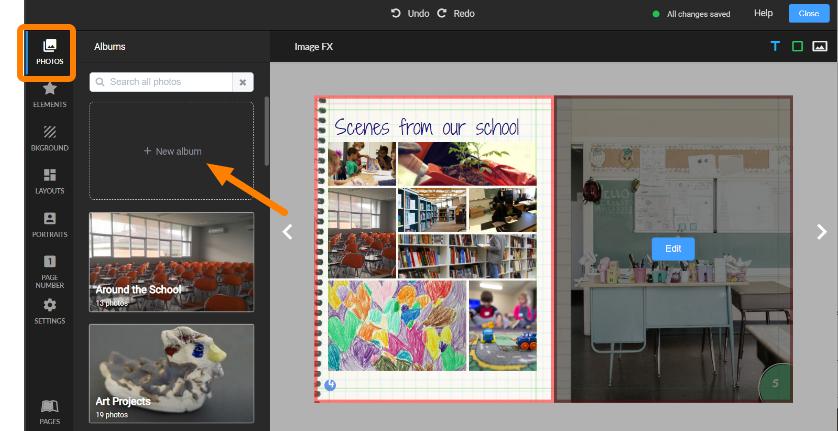Insert an image frame from top-right icon
Viewport: 838px width, 431px height.
pos(819,46)
